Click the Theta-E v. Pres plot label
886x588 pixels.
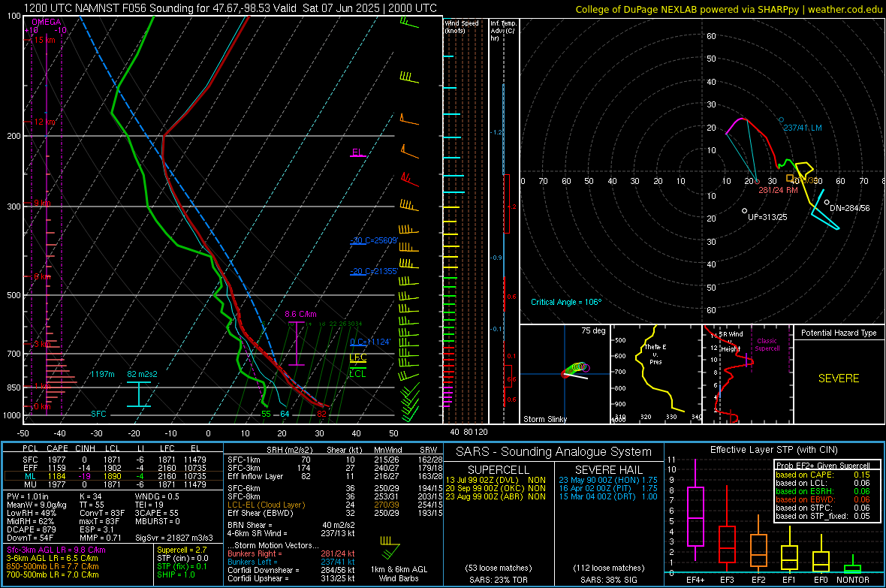655,354
